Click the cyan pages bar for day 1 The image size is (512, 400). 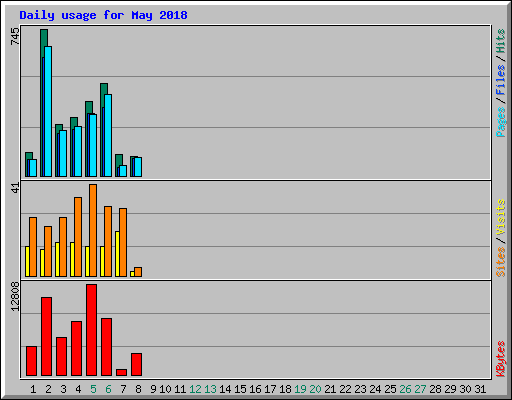[33, 168]
